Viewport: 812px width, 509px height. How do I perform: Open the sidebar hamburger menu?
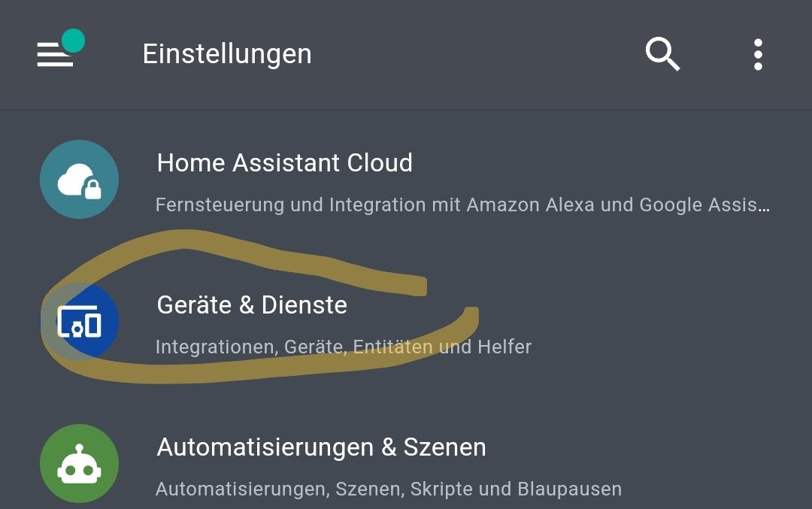pos(54,55)
